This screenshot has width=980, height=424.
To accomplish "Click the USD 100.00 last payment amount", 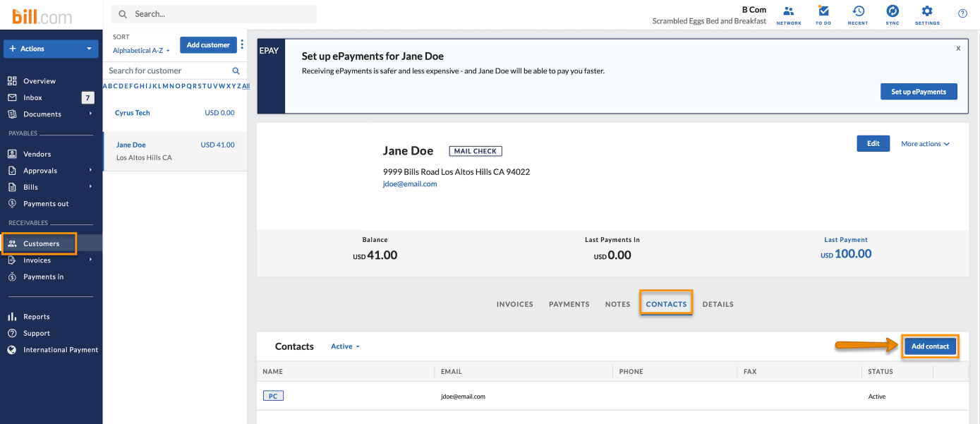I will coord(846,254).
